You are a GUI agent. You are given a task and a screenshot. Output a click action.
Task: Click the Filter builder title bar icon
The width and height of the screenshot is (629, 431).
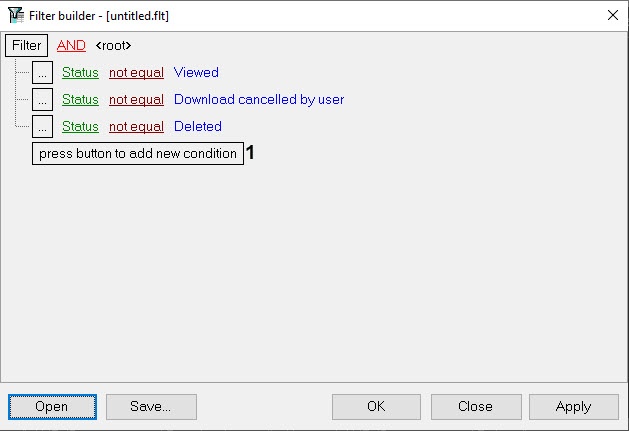click(17, 15)
